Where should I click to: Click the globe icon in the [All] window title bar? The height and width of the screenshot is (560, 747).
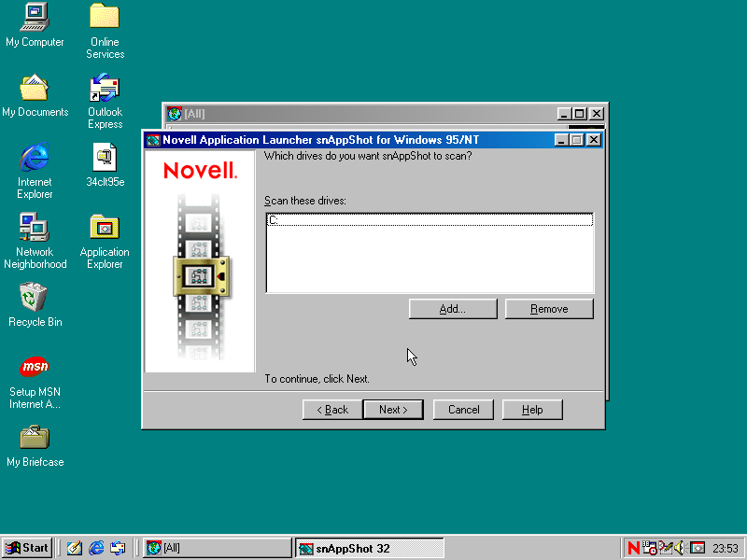coord(175,114)
